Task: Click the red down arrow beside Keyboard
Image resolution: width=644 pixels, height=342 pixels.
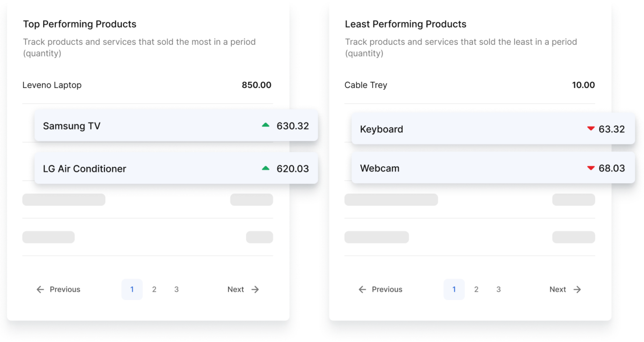Action: coord(591,129)
